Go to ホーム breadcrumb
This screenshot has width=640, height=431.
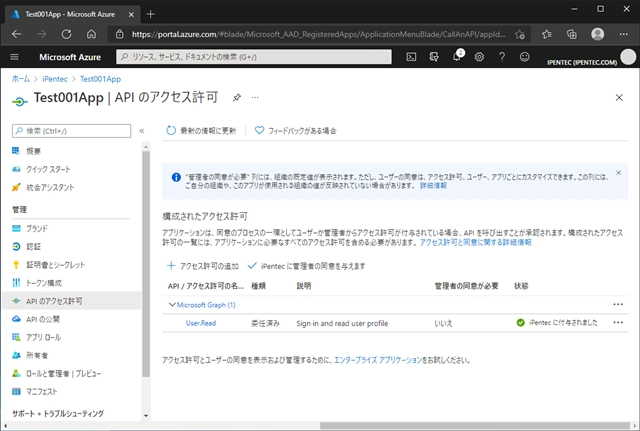point(21,79)
